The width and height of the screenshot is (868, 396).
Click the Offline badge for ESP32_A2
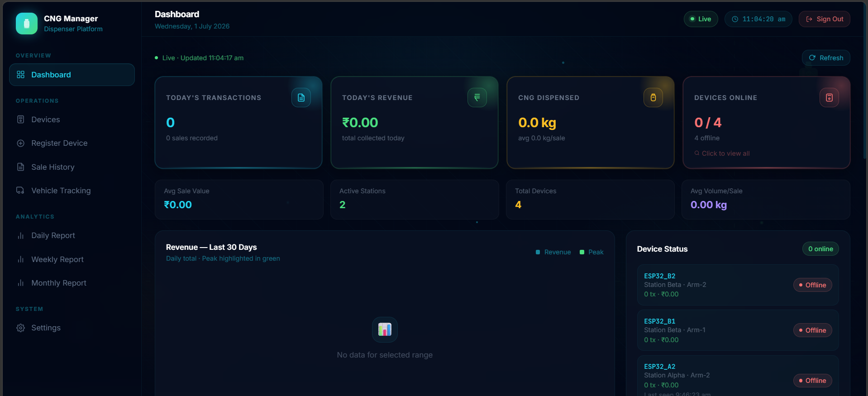812,381
